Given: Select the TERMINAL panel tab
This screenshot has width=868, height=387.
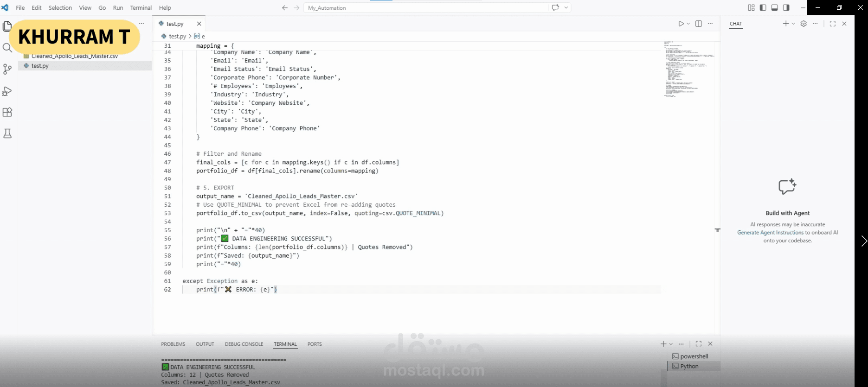Looking at the screenshot, I should coord(285,344).
